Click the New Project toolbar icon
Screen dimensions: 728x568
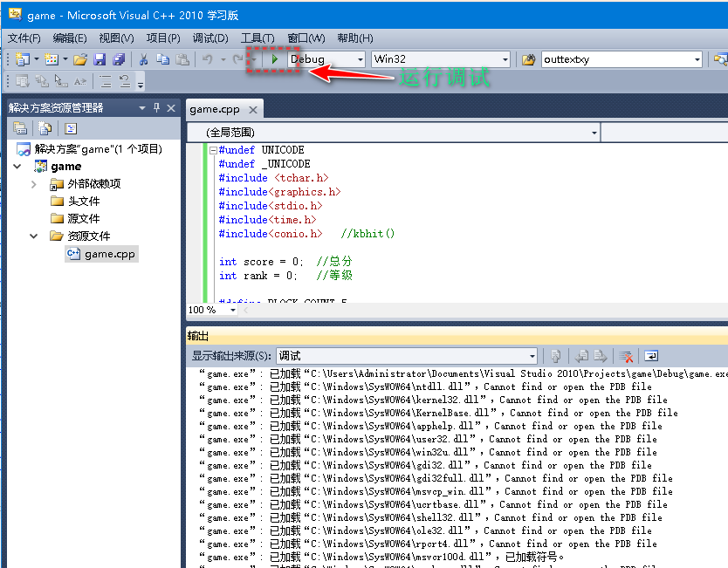pyautogui.click(x=23, y=59)
